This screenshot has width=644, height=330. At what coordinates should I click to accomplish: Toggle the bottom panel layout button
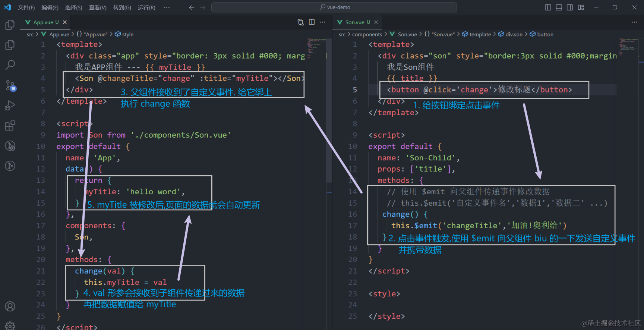pyautogui.click(x=559, y=7)
